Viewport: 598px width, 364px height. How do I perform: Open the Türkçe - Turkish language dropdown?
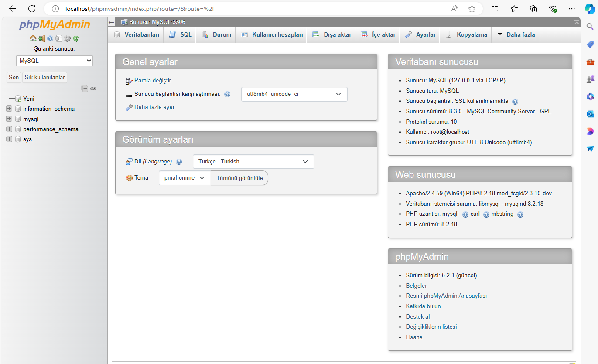(x=253, y=162)
